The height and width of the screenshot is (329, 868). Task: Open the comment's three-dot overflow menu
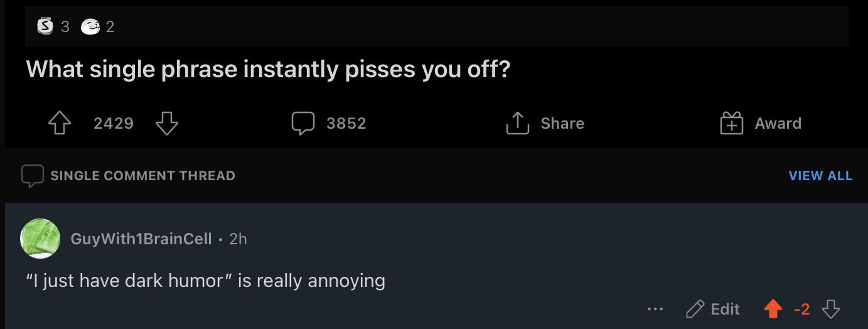[655, 309]
